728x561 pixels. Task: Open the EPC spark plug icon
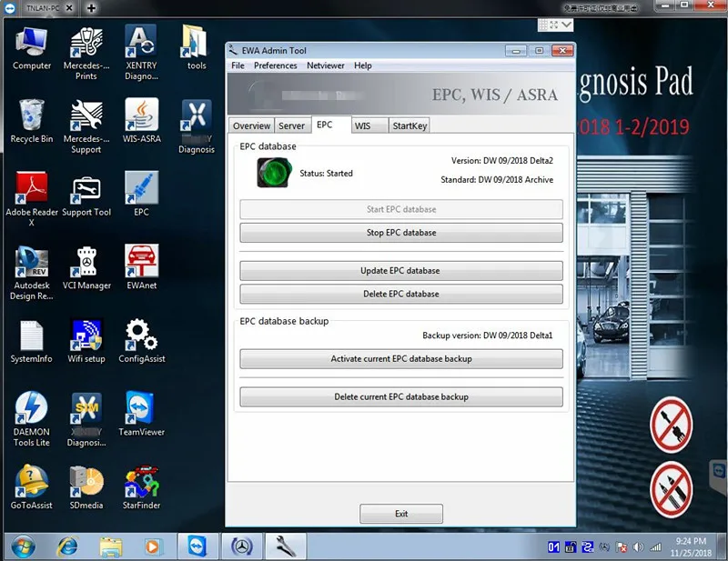(141, 194)
